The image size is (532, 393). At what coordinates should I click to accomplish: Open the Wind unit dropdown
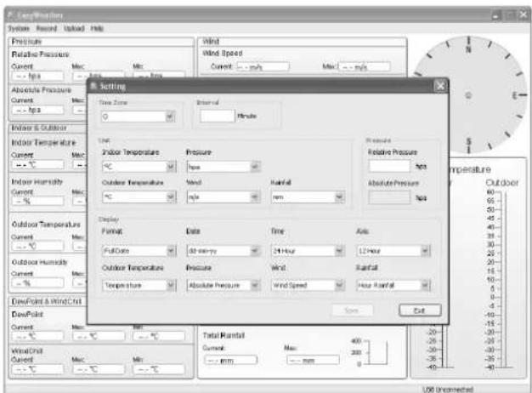[x=224, y=197]
